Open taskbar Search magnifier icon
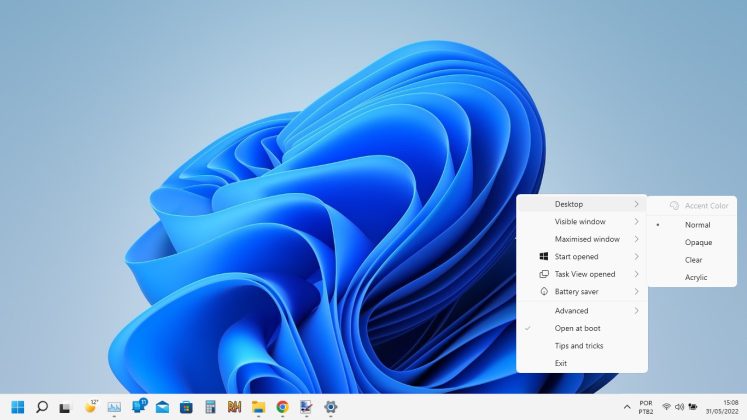This screenshot has width=747, height=420. point(42,407)
